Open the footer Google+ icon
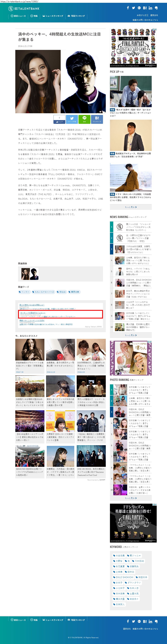The image size is (167, 644). 139,621
